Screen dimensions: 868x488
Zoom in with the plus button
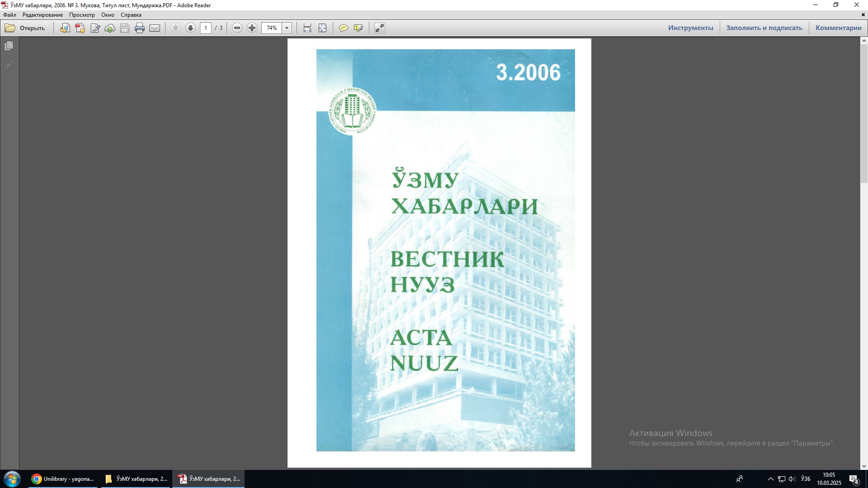pos(252,28)
